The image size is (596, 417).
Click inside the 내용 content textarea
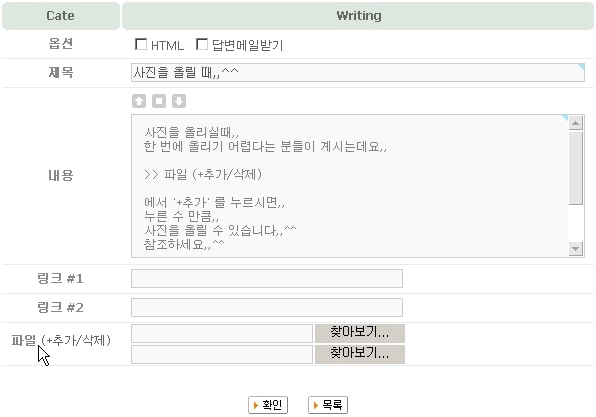point(350,186)
